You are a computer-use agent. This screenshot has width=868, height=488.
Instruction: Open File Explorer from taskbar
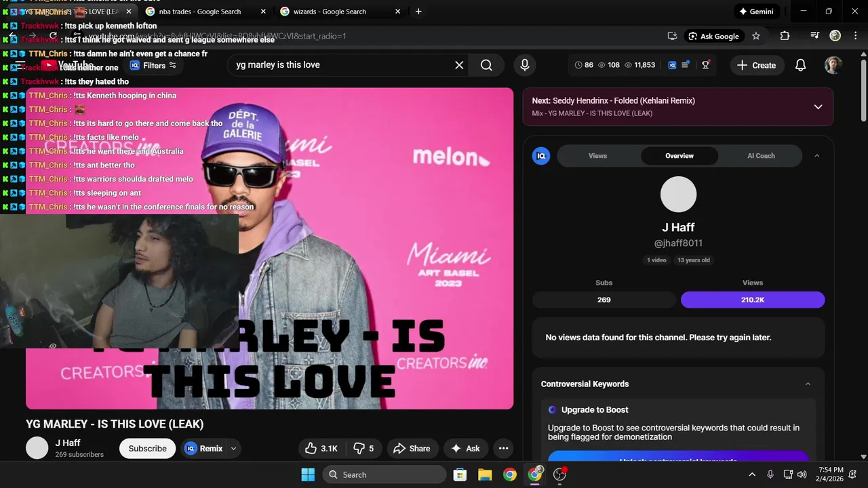click(485, 474)
